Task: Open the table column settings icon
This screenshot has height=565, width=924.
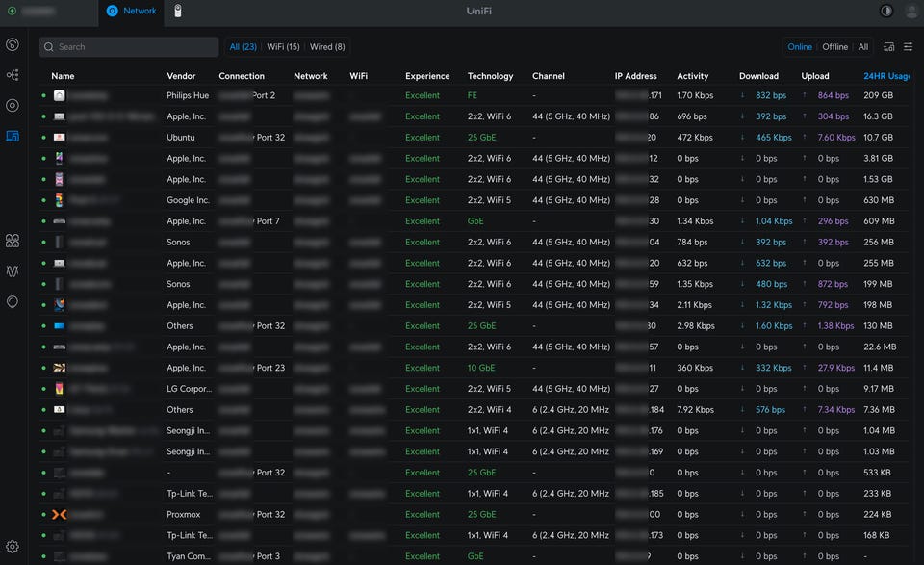Action: click(x=908, y=46)
